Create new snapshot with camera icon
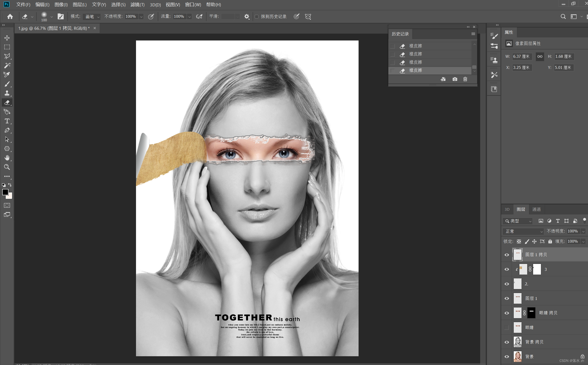The height and width of the screenshot is (365, 588). tap(455, 79)
